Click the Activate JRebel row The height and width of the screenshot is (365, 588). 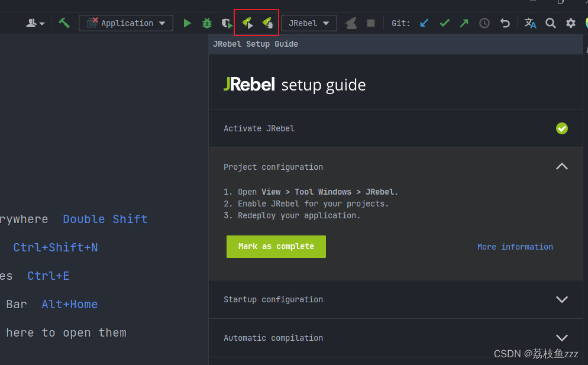click(396, 128)
